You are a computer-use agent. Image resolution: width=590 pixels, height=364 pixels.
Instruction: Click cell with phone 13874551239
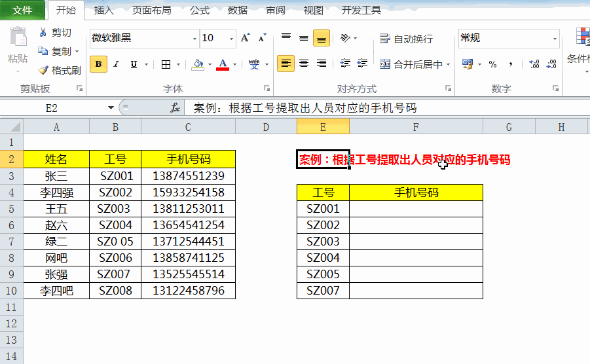tap(188, 176)
